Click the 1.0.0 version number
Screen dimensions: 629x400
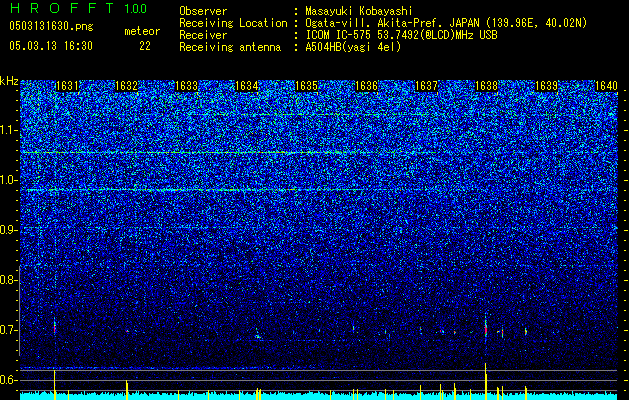135,8
